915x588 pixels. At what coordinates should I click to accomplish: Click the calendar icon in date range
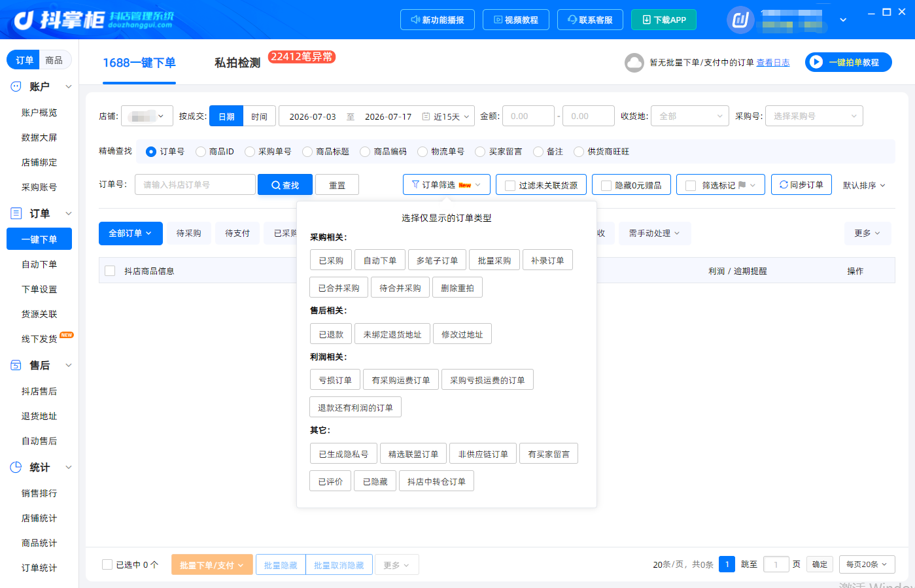(x=426, y=116)
